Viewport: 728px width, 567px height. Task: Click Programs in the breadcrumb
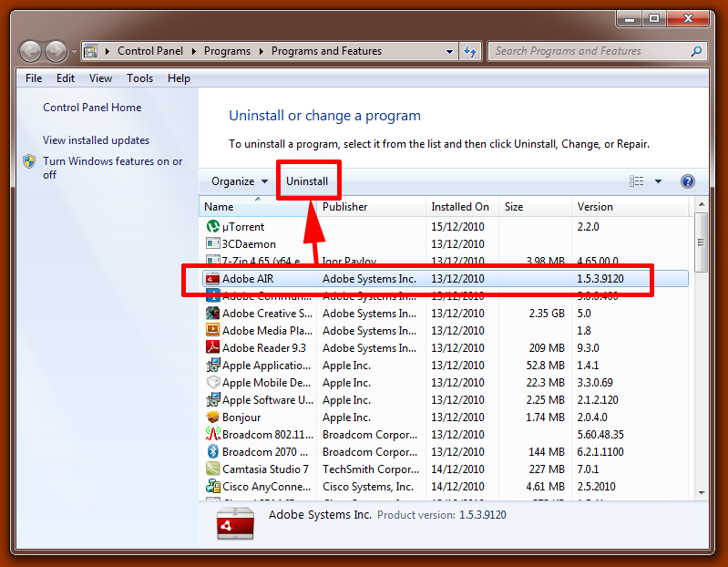click(227, 51)
